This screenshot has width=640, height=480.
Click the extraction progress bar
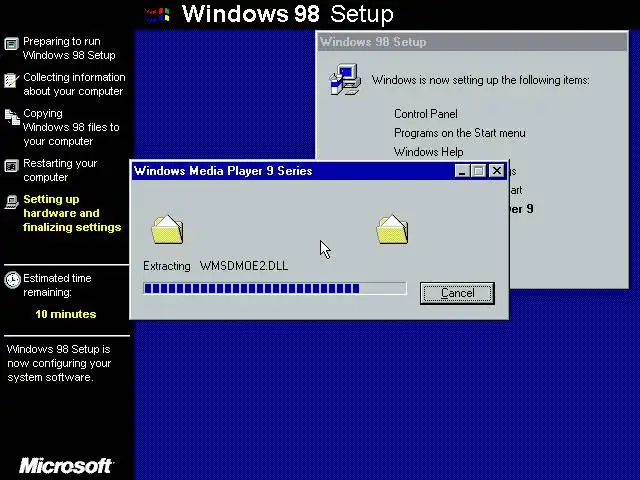pyautogui.click(x=275, y=289)
